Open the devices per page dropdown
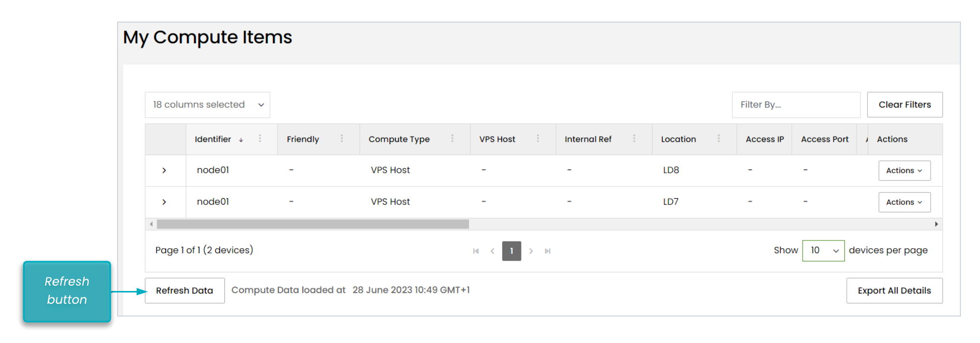Viewport: 980px width, 343px height. 823,251
